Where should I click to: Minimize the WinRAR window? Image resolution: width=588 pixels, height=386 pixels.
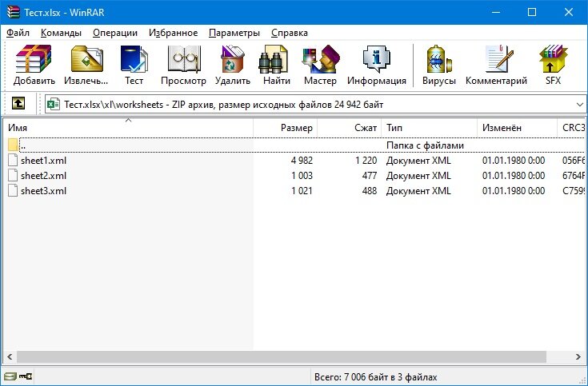pos(496,12)
